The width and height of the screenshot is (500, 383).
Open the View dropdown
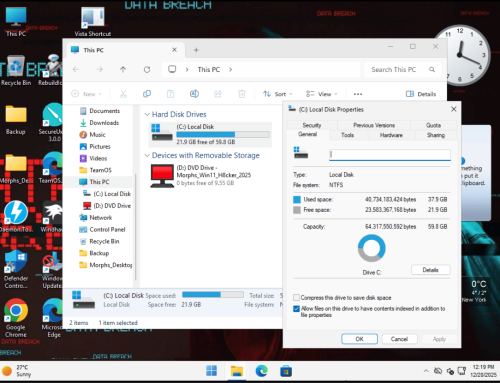click(322, 94)
